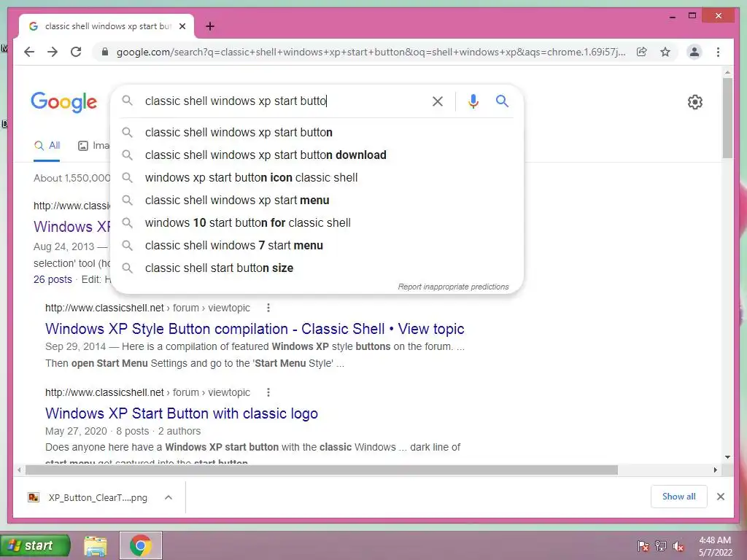Image resolution: width=747 pixels, height=560 pixels.
Task: Click the padlock site info icon
Action: point(105,52)
